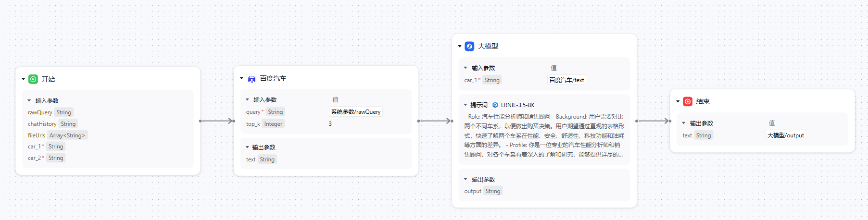Click the prompt text starting with Role

click(544, 135)
